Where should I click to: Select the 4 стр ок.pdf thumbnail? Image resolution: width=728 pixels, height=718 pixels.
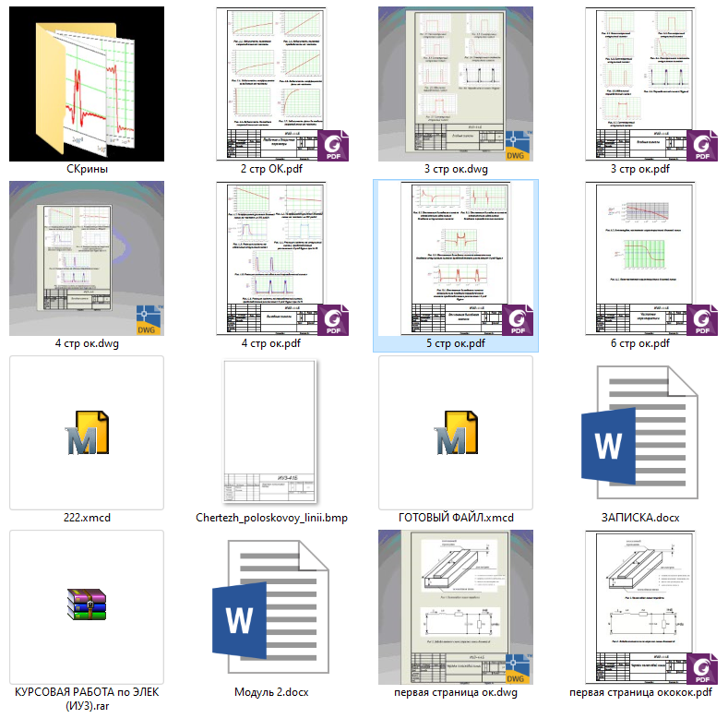coord(271,258)
